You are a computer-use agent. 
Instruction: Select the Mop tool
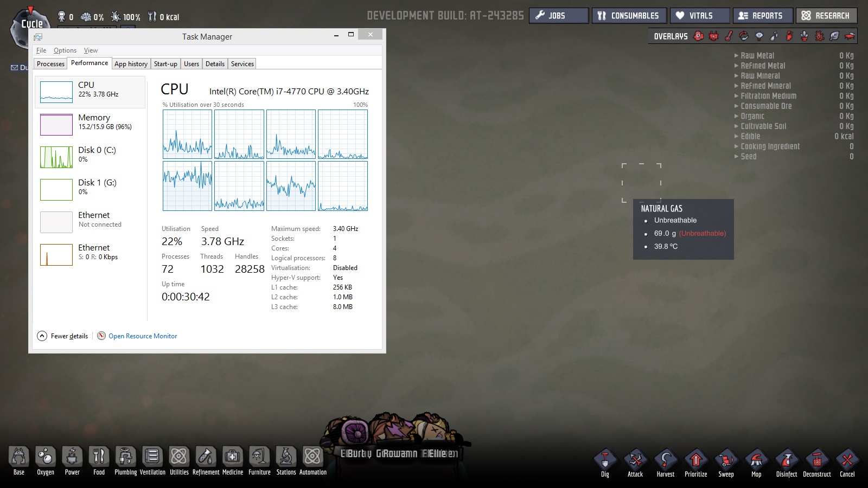coord(756,461)
